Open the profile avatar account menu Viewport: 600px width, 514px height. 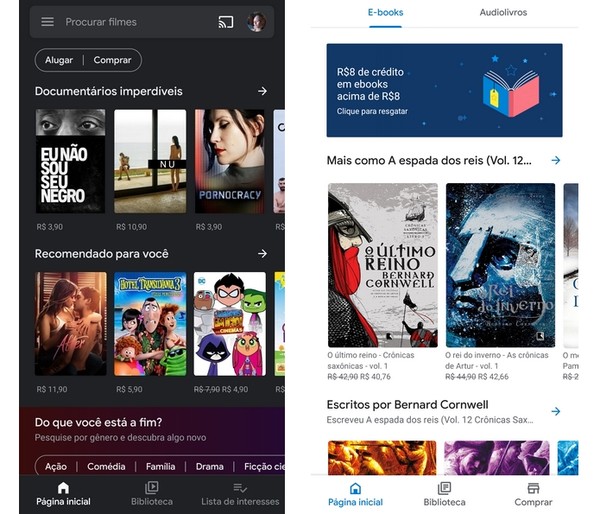coord(256,22)
